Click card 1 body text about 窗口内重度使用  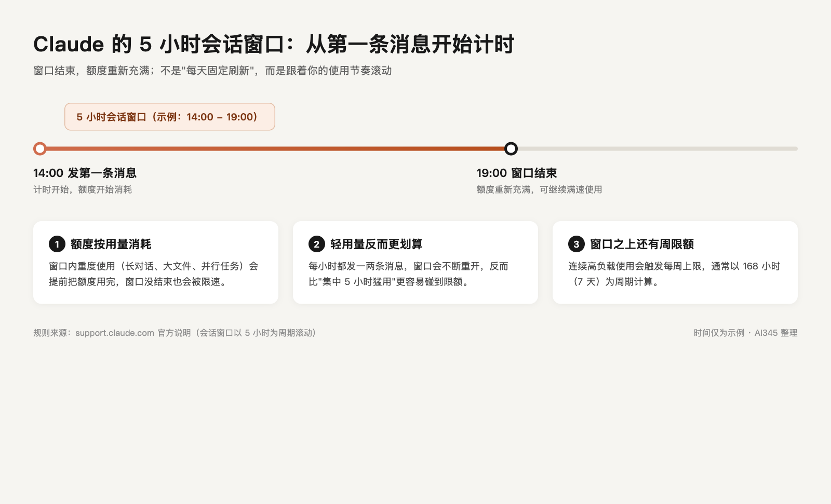(x=154, y=274)
